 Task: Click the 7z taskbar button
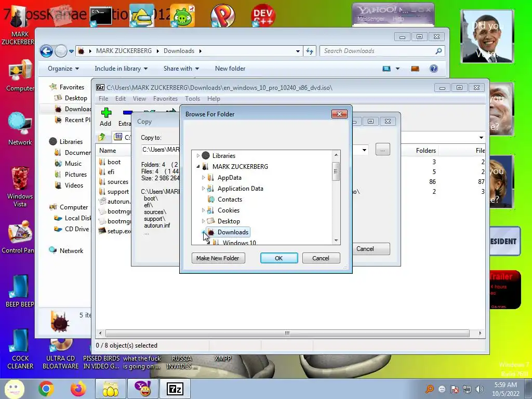click(175, 389)
